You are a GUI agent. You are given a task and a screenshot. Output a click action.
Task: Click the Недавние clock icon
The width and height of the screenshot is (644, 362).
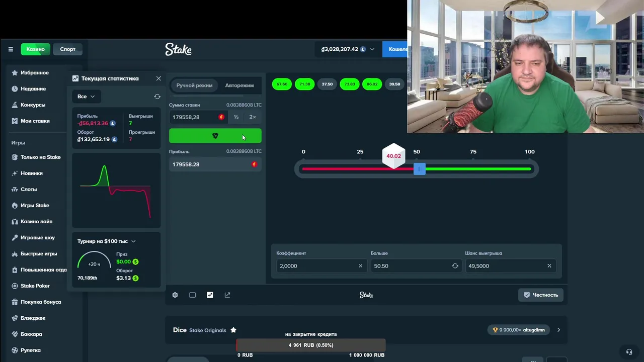coord(15,89)
